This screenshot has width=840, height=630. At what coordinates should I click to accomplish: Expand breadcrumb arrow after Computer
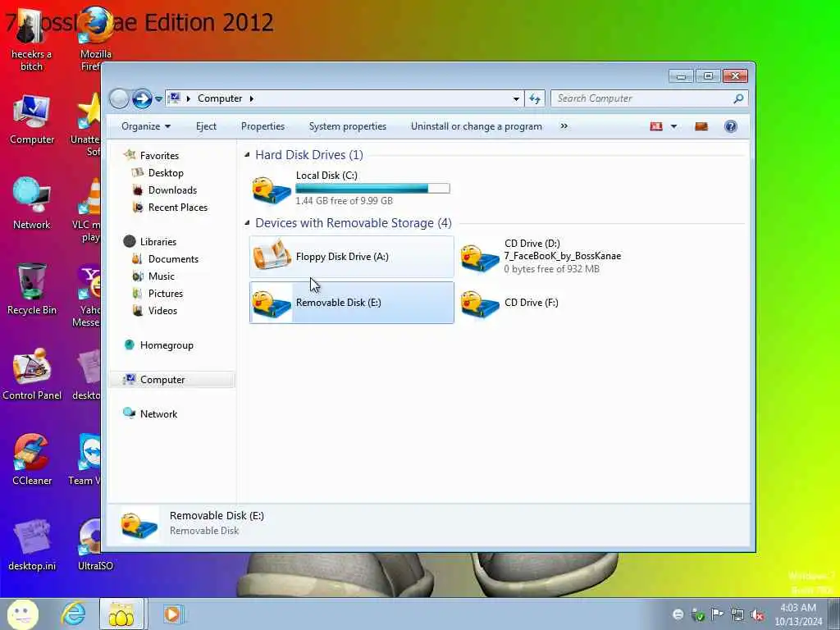coord(251,98)
